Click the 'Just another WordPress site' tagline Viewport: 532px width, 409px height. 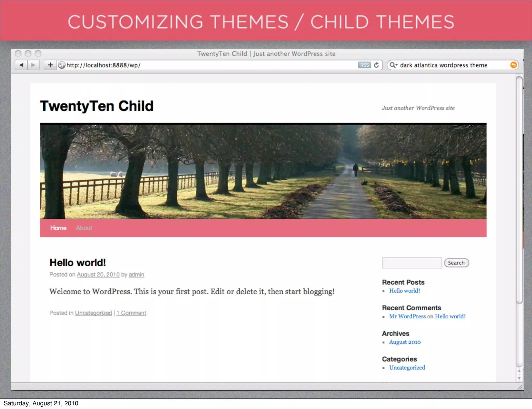click(418, 108)
